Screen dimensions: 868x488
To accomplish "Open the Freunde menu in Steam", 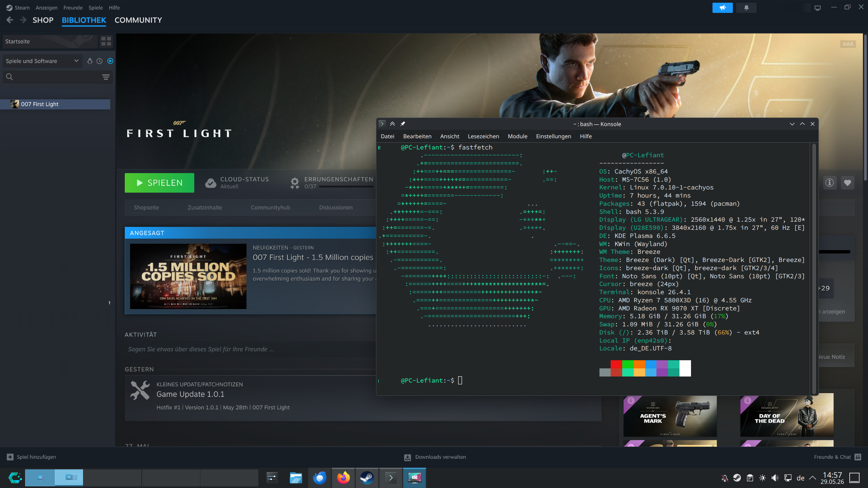I will (73, 7).
